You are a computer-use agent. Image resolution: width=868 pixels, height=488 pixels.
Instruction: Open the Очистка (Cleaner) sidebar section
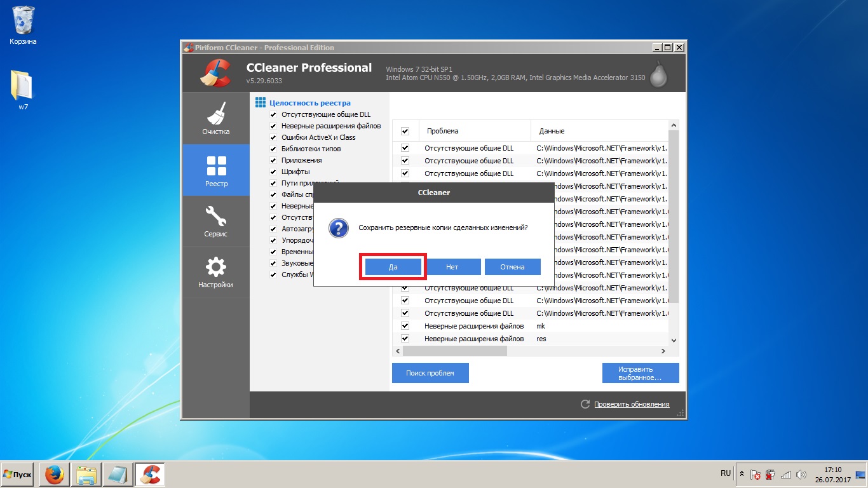216,119
